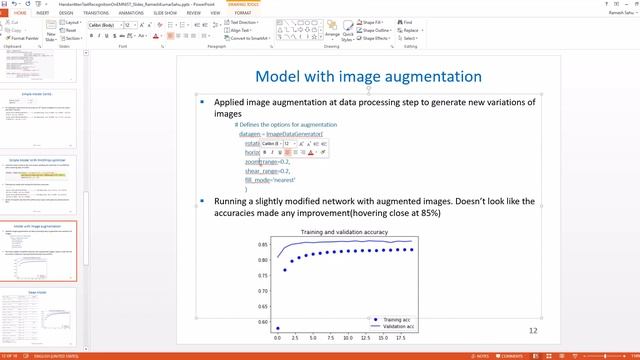
Task: Click the Reset slide button
Action: click(68, 30)
